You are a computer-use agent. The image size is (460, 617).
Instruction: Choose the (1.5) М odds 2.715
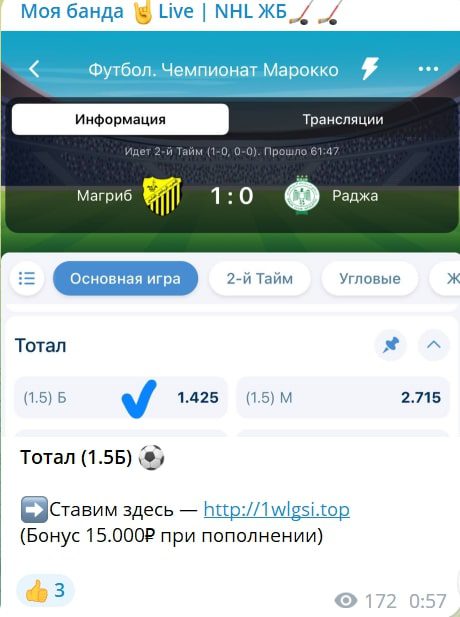(x=343, y=397)
